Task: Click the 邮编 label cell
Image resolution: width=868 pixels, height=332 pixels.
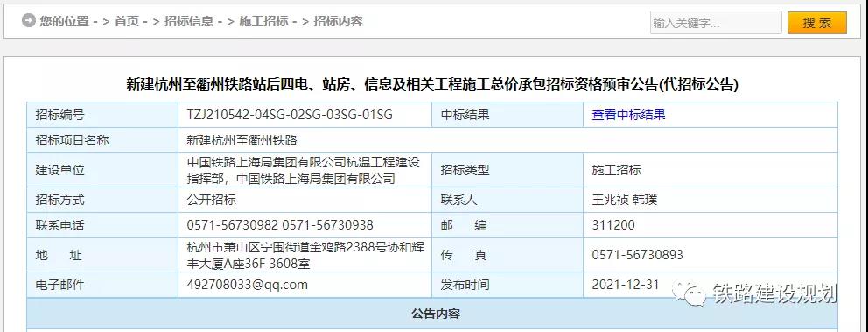Action: [507, 226]
